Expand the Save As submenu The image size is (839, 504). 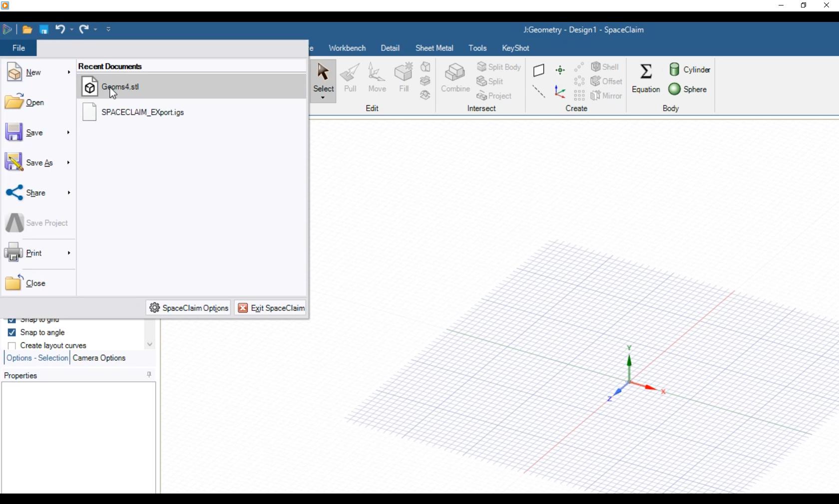[68, 163]
